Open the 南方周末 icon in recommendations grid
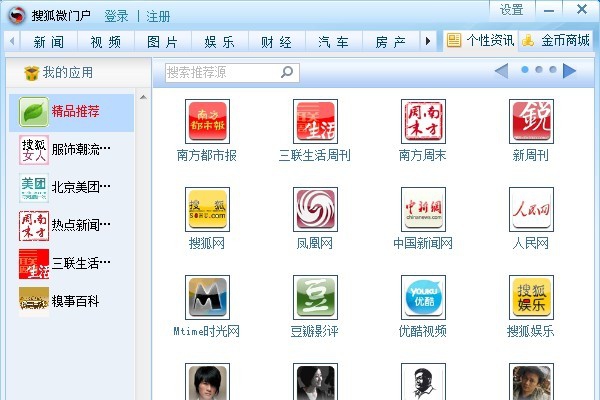Image resolution: width=600 pixels, height=400 pixels. (x=423, y=121)
